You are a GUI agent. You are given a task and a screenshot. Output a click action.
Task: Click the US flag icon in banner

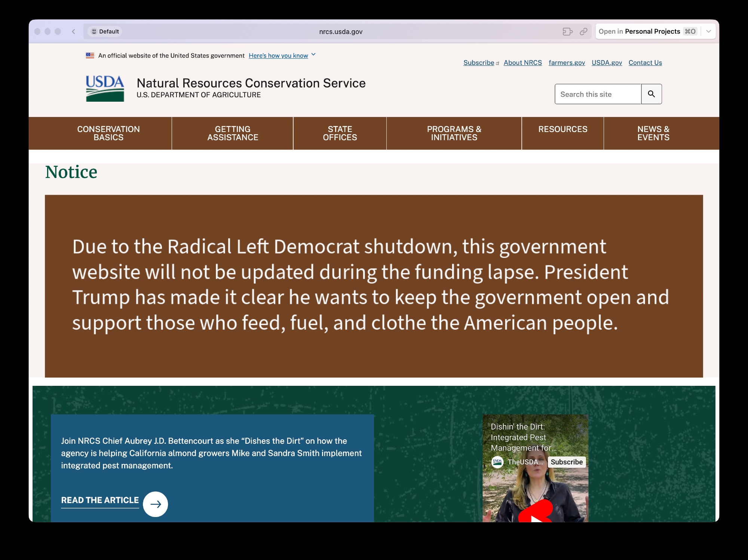(x=90, y=55)
